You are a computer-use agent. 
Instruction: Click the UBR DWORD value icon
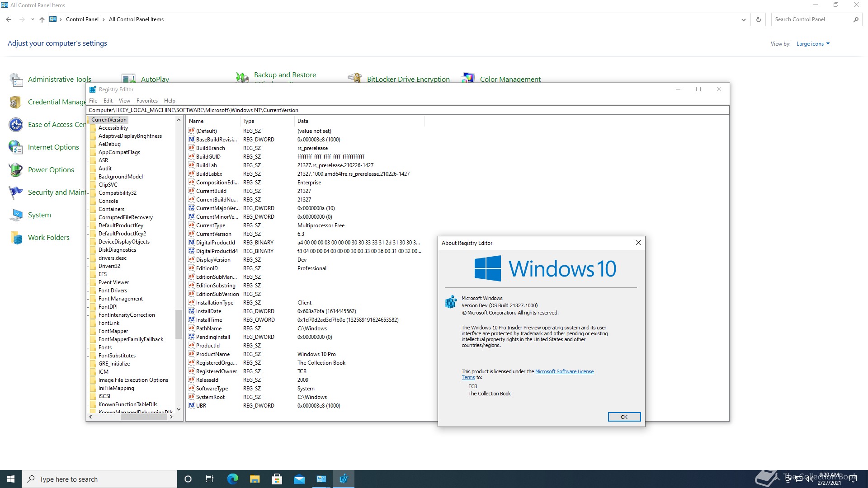click(x=192, y=406)
